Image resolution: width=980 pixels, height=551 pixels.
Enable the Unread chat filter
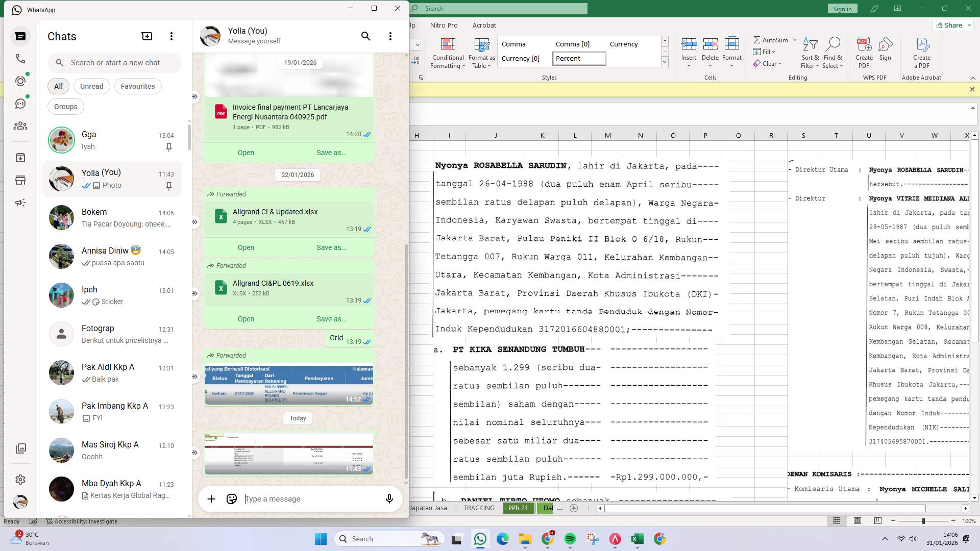(91, 86)
